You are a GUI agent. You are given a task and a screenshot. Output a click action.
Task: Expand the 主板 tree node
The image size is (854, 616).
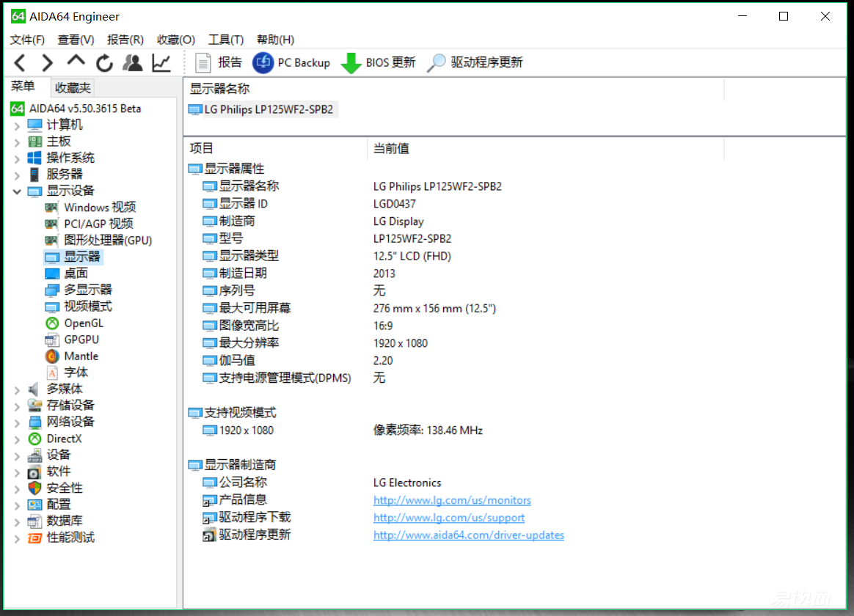click(17, 142)
